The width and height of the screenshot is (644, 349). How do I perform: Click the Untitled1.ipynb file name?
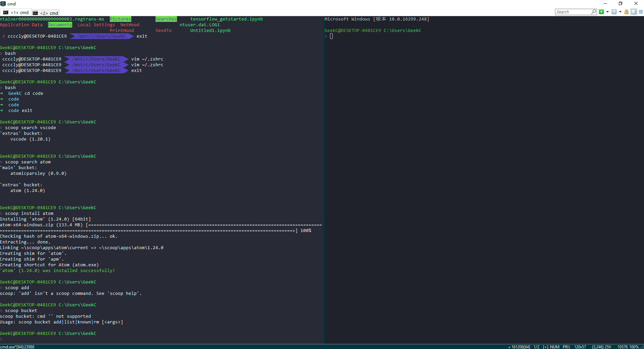211,31
